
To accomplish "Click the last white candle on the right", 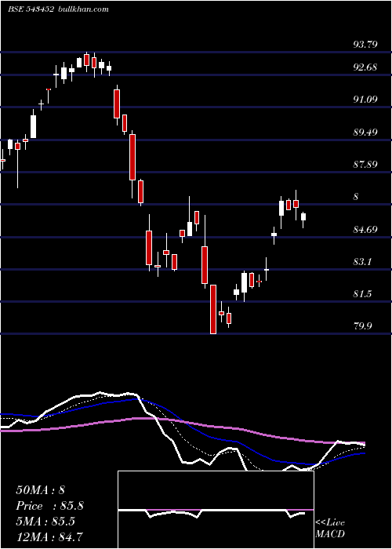I will click(x=303, y=216).
